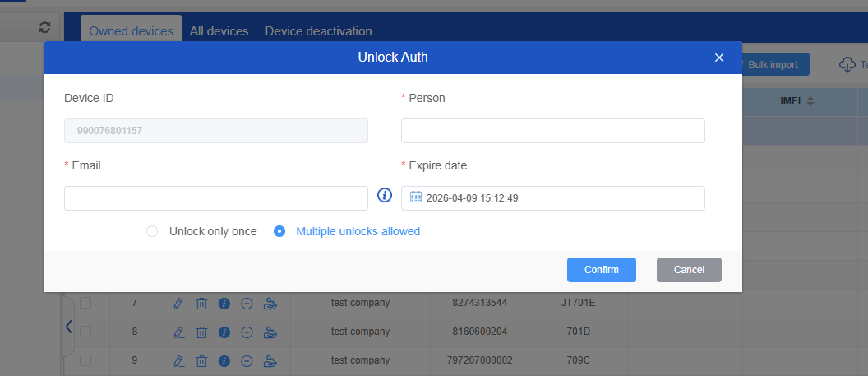The width and height of the screenshot is (868, 376).
Task: Click the hand authorize icon in row 8
Action: pos(270,332)
